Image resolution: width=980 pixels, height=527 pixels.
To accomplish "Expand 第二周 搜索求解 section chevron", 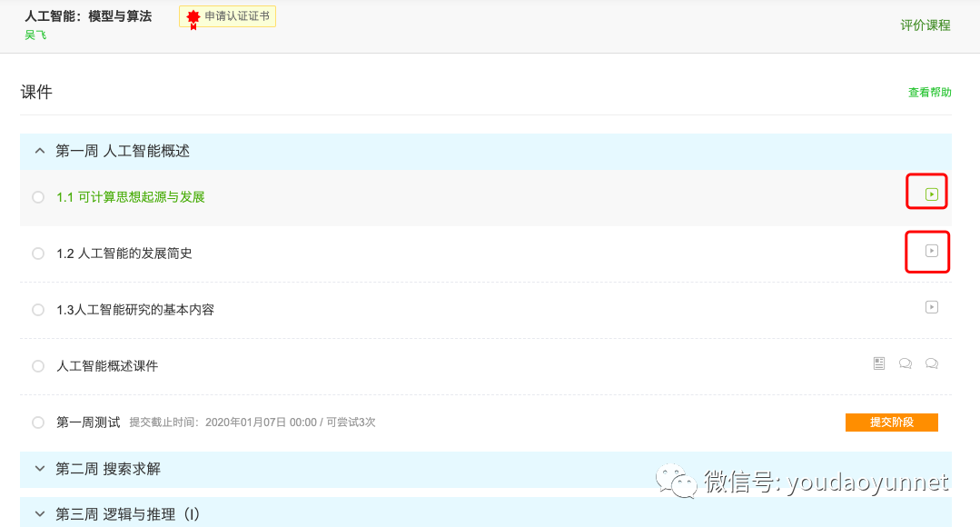I will (x=40, y=468).
